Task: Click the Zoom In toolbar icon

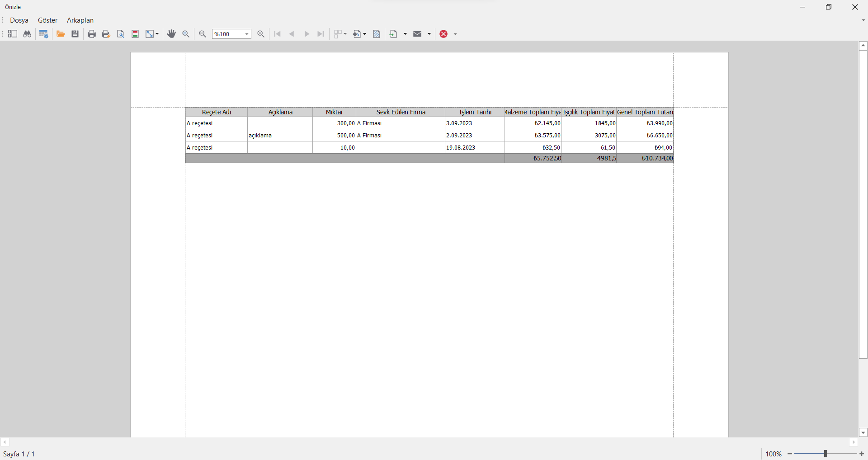Action: pos(261,34)
